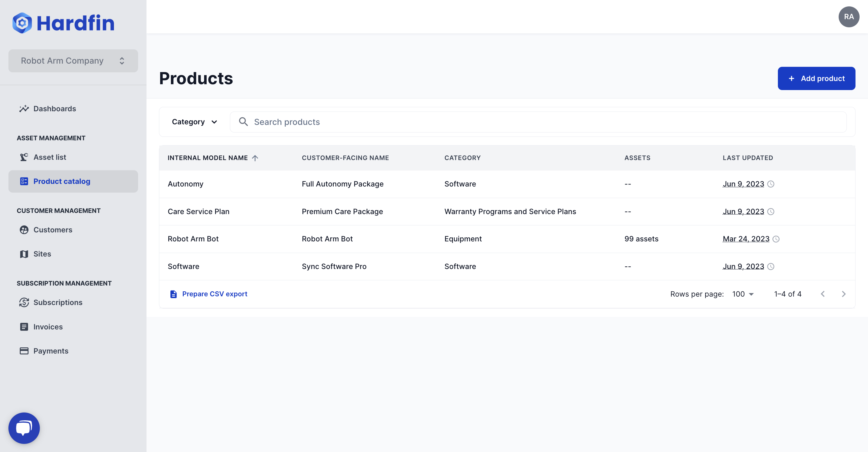This screenshot has height=452, width=868.
Task: Click the Asset list robot arm icon
Action: (24, 157)
